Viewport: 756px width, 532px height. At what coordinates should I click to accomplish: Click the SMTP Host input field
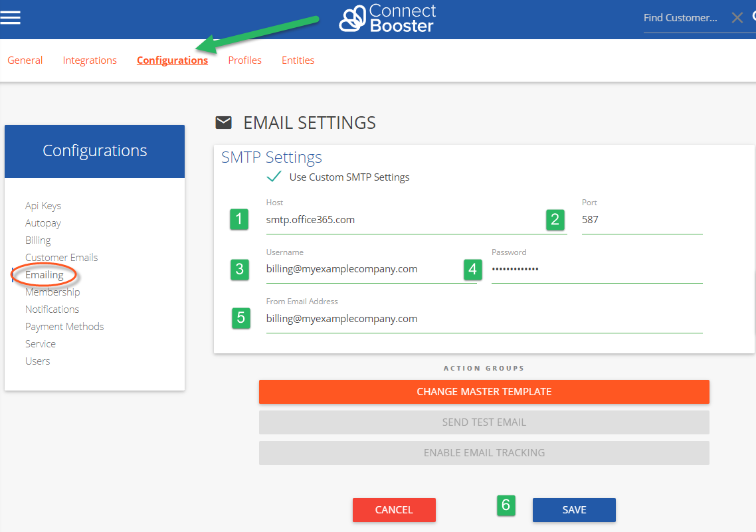coord(417,221)
